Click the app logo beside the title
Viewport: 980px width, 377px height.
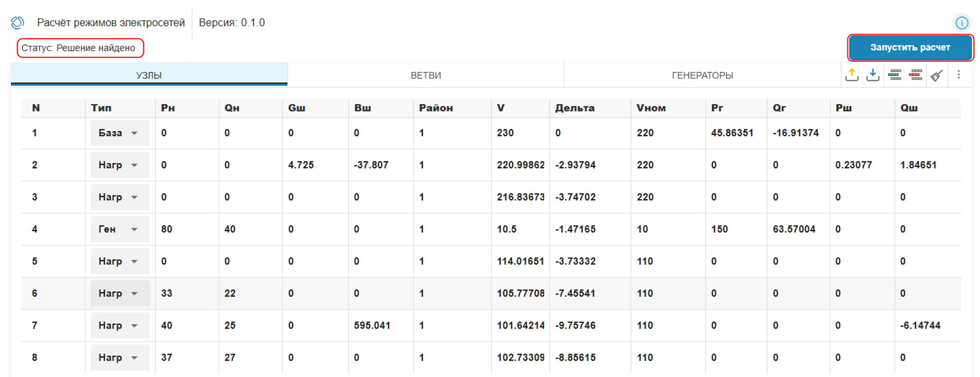(18, 23)
